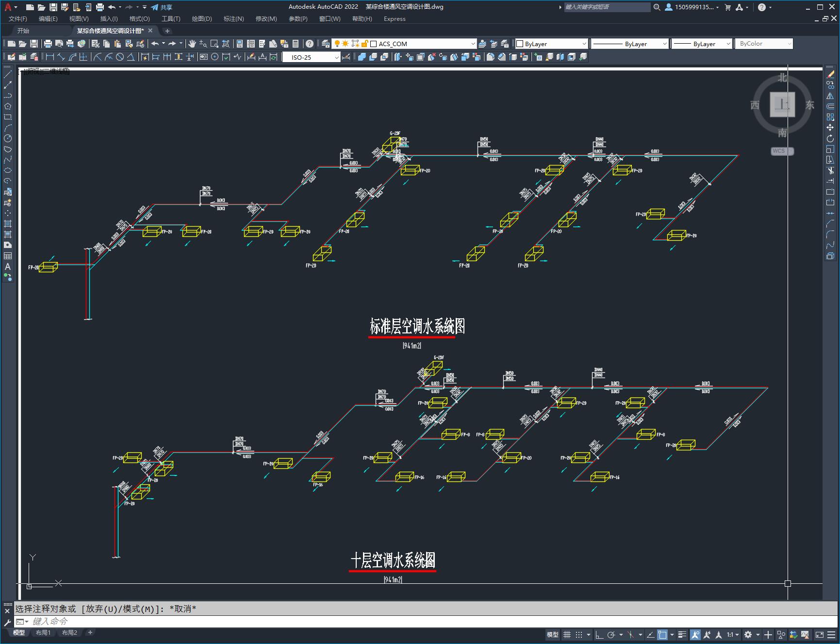Open the Autodesk App Store cart icon
This screenshot has width=840, height=644.
coord(728,7)
